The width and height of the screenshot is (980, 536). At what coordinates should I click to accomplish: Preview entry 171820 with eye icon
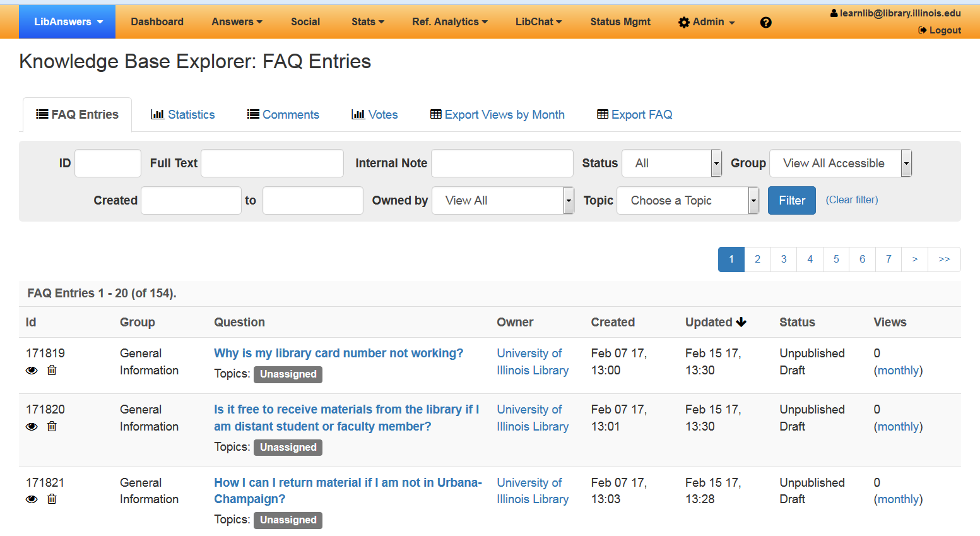click(x=32, y=427)
